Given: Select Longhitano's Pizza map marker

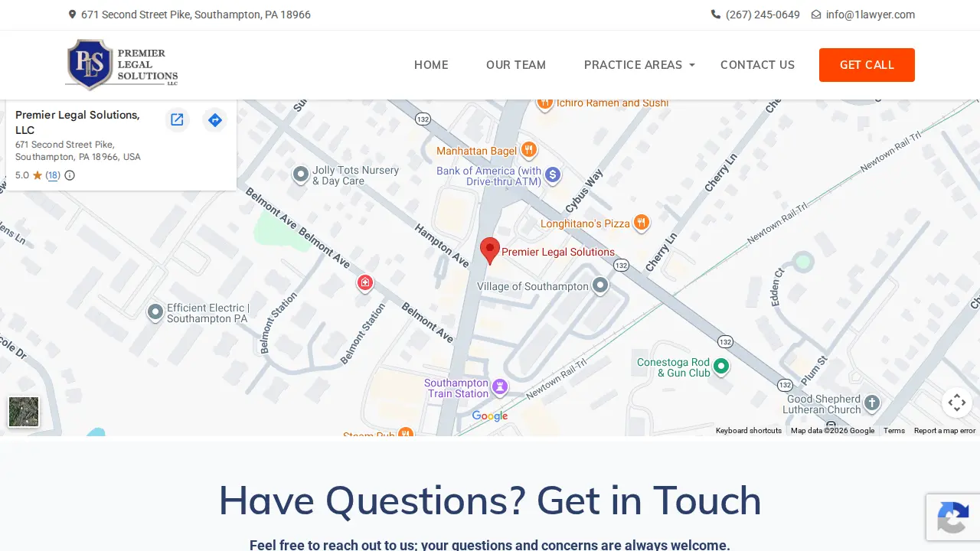Looking at the screenshot, I should [642, 223].
